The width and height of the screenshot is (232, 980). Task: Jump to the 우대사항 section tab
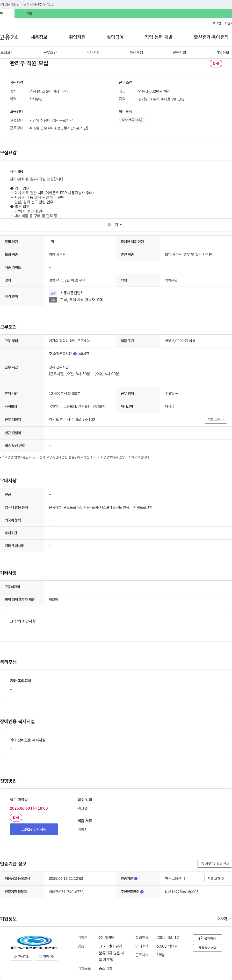click(x=93, y=52)
